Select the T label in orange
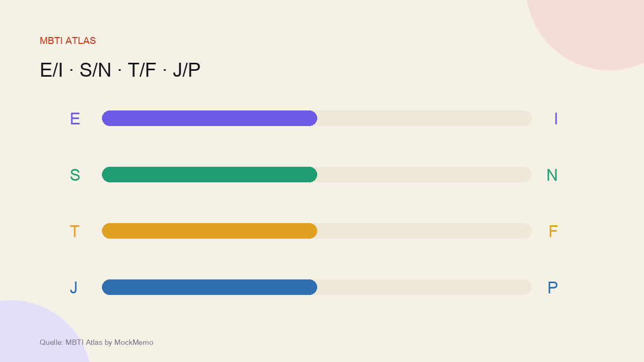The image size is (644, 362). pos(75,231)
